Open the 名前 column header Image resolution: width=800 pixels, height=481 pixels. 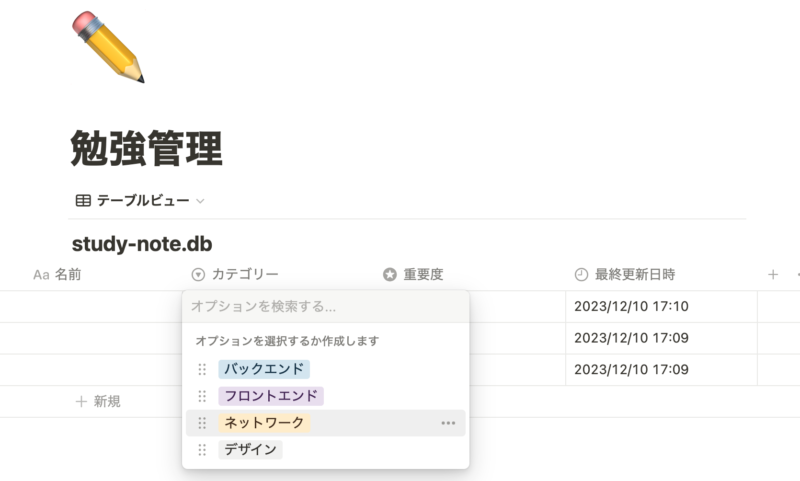pos(57,274)
